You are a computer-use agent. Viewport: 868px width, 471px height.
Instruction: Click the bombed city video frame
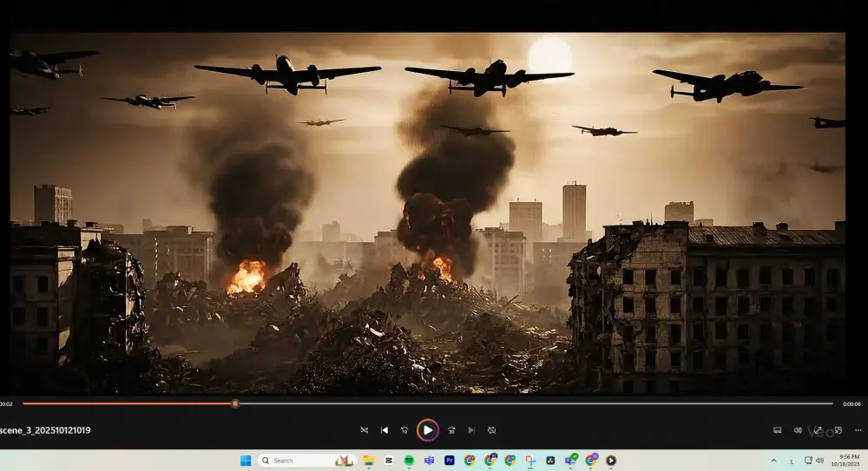(x=427, y=213)
